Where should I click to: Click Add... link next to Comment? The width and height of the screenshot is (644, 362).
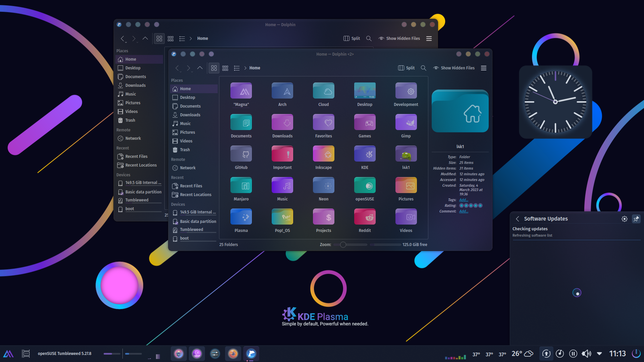pos(464,211)
